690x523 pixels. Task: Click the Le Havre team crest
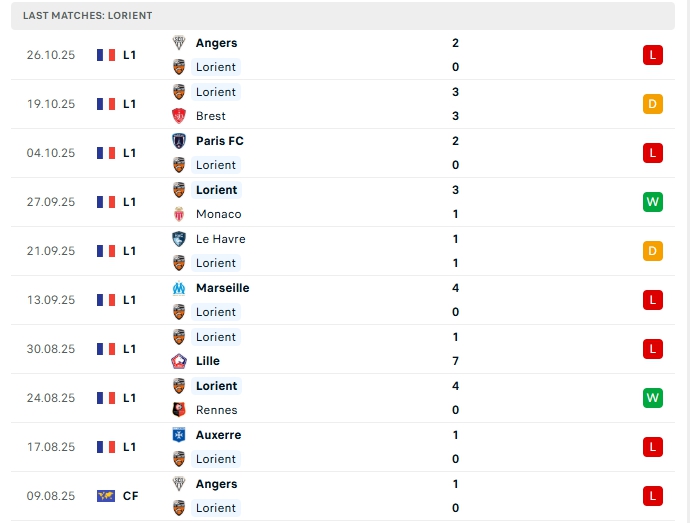click(x=179, y=239)
